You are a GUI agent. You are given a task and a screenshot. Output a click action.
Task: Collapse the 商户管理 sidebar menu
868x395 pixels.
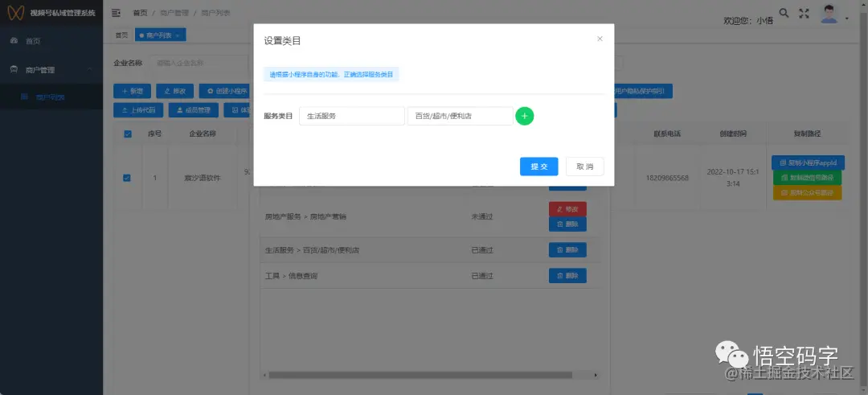(51, 70)
